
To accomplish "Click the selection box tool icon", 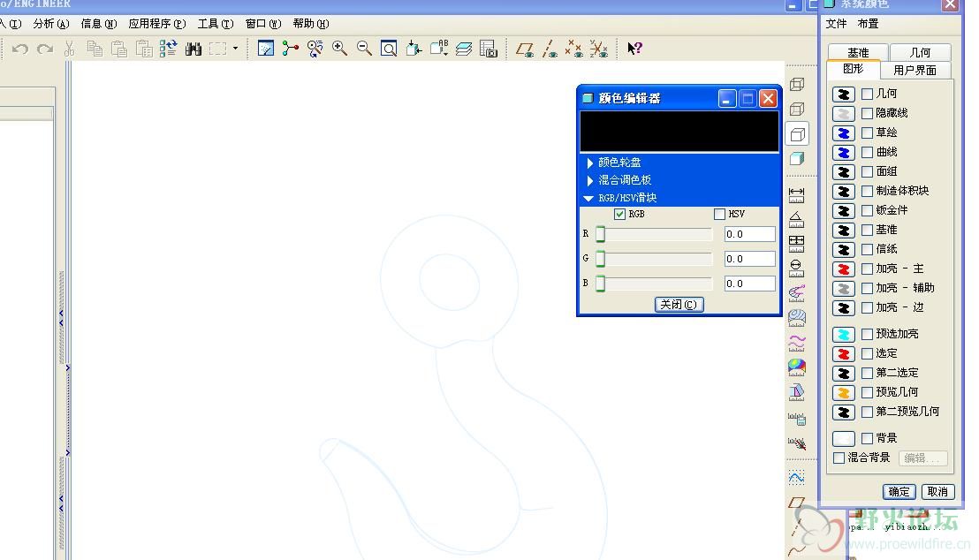I will 218,49.
